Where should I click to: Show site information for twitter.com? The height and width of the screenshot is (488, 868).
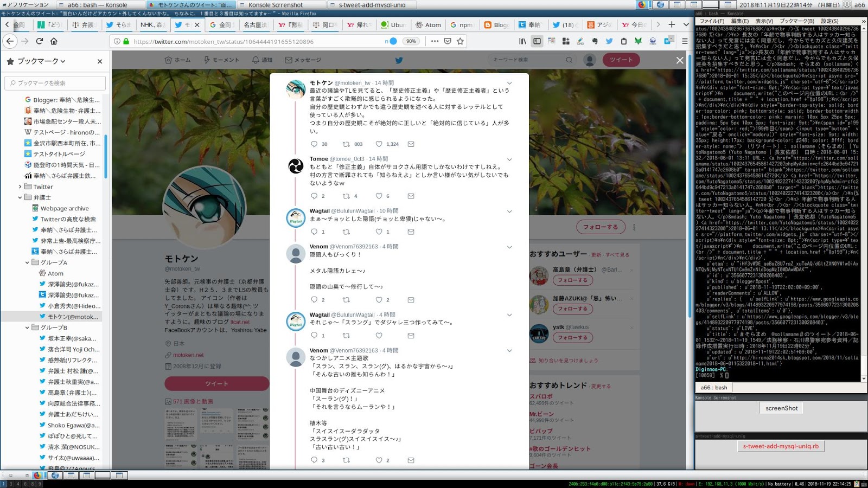coord(117,41)
